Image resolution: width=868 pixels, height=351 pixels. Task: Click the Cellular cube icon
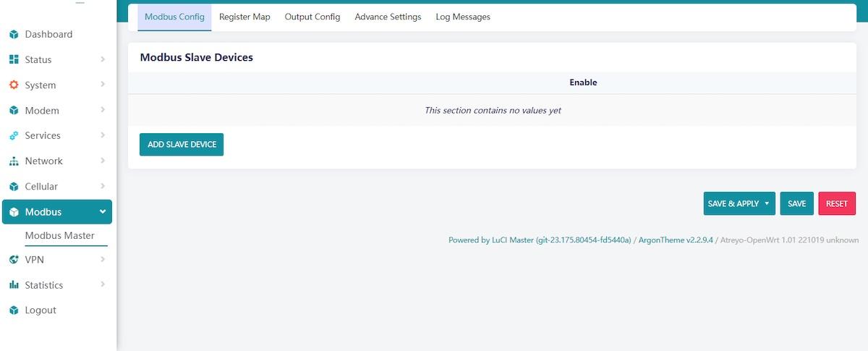(x=14, y=186)
